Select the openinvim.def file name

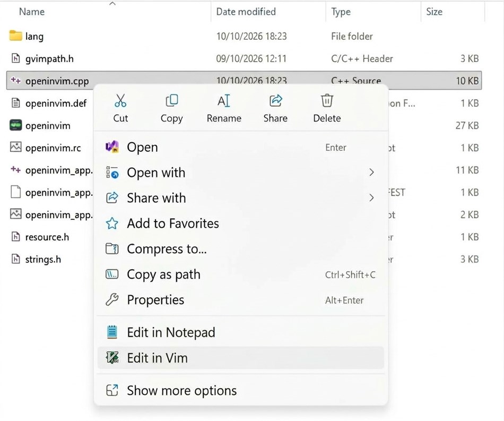[x=56, y=103]
